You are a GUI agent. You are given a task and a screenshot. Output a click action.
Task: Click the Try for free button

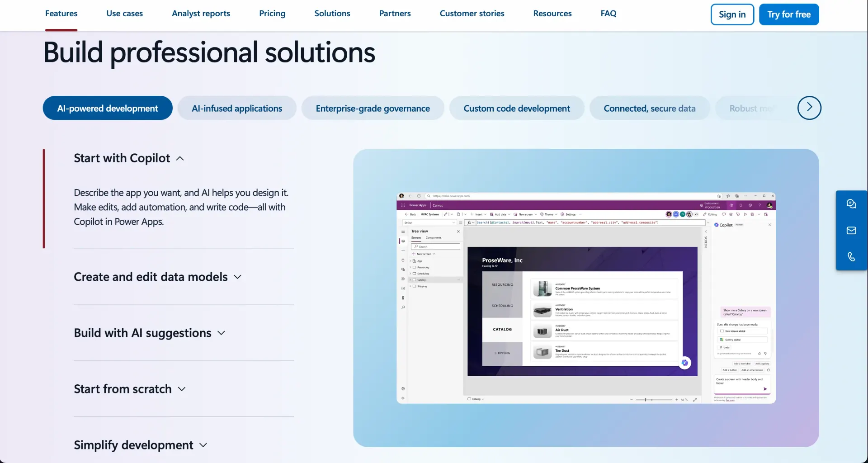pos(789,14)
